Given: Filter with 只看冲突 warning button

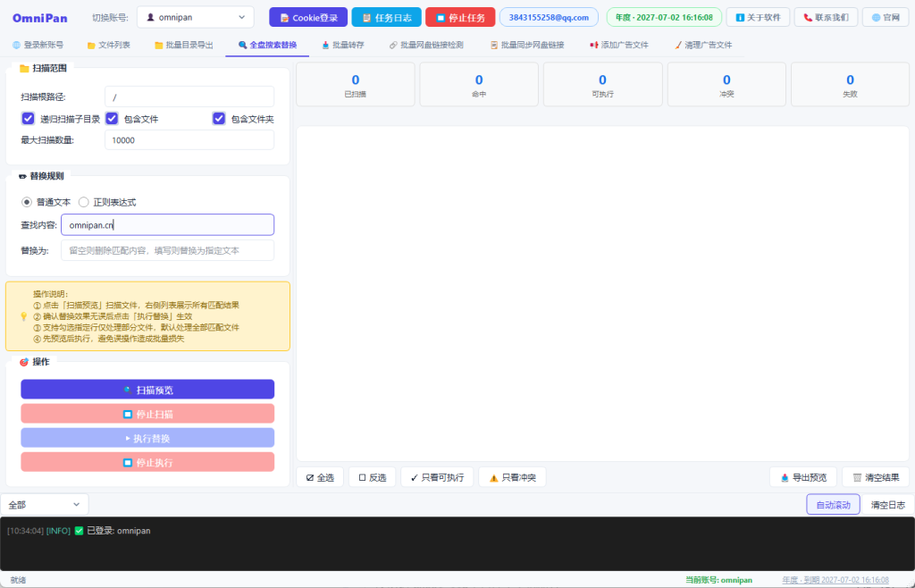Looking at the screenshot, I should point(512,477).
